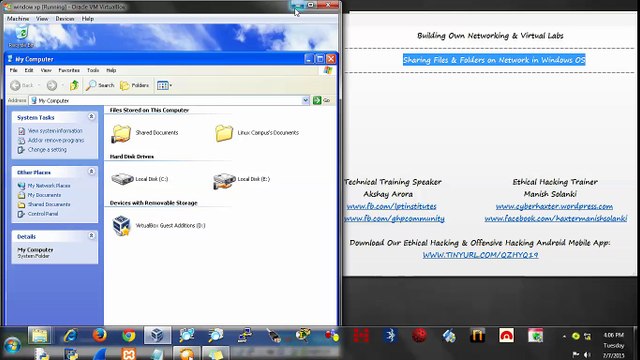Expand the Address bar dropdown
Screen dimensions: 640x360
pyautogui.click(x=305, y=100)
